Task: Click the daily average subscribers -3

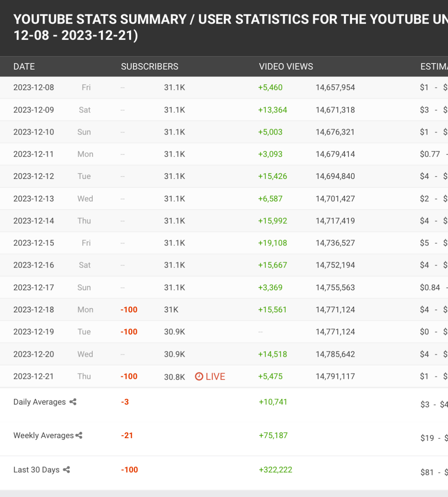Action: (125, 402)
